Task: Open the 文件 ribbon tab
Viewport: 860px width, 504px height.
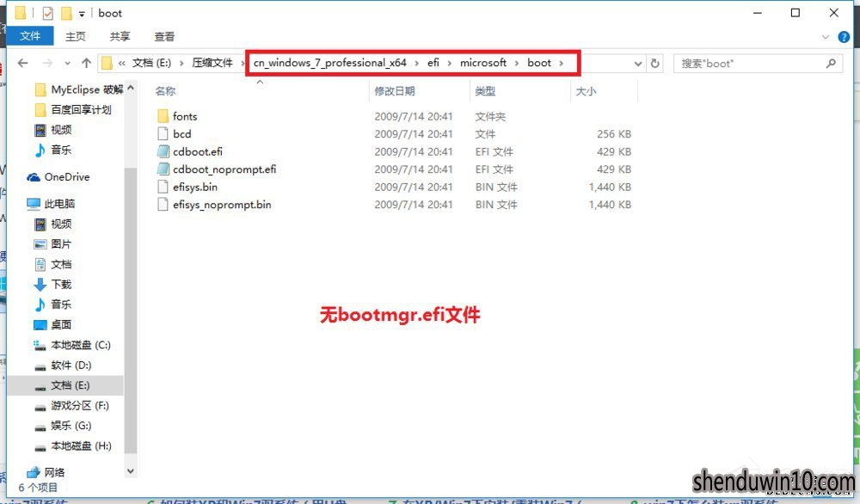Action: 30,36
